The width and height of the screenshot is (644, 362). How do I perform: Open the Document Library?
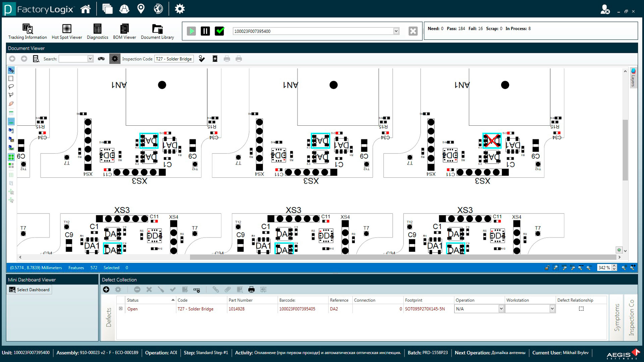[157, 32]
